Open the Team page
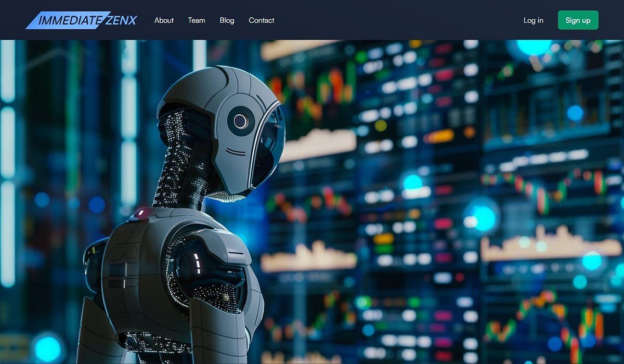624x364 pixels. pos(196,20)
